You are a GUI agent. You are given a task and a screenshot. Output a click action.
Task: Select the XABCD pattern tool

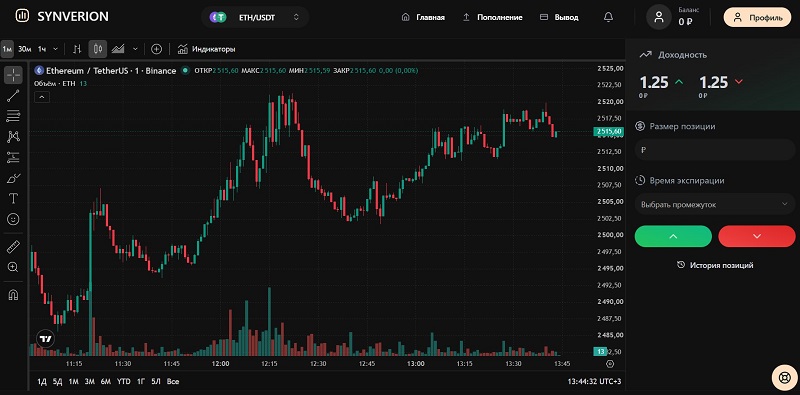coord(14,136)
